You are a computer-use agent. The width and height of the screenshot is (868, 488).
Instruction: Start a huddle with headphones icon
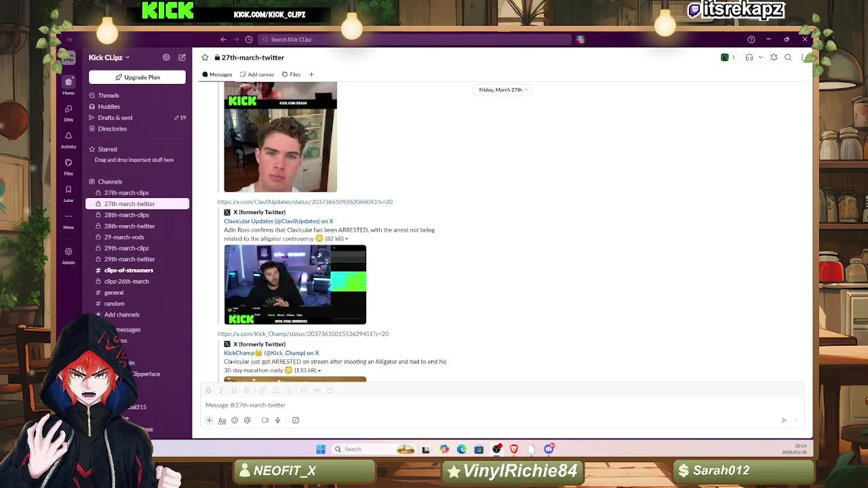pos(749,58)
